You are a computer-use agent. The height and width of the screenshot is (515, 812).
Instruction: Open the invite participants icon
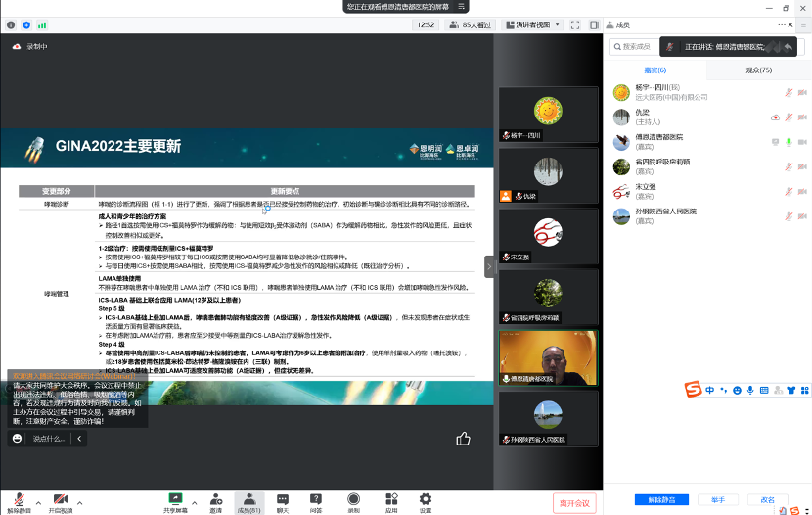click(215, 499)
